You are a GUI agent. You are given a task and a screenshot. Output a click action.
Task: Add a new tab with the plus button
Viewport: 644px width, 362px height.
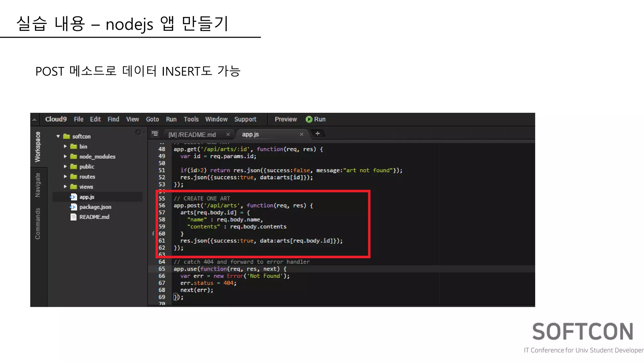(x=318, y=134)
